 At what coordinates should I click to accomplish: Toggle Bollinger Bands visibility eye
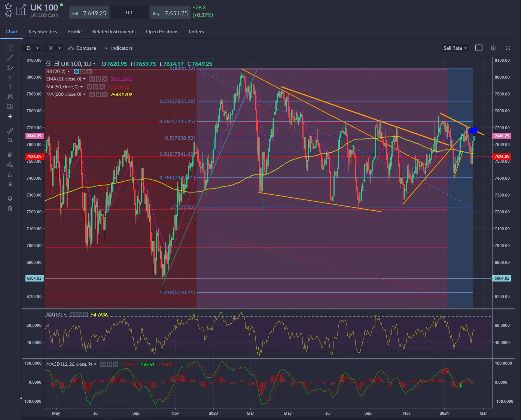[x=76, y=71]
